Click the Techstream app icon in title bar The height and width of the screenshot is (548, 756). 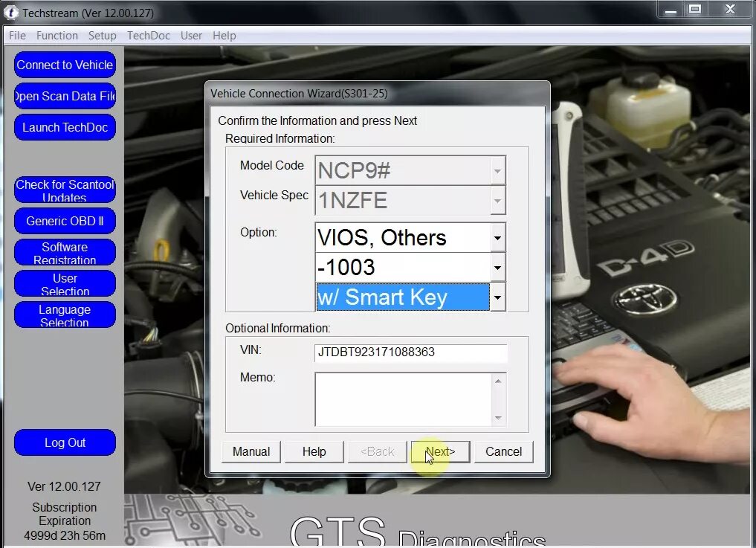point(10,13)
